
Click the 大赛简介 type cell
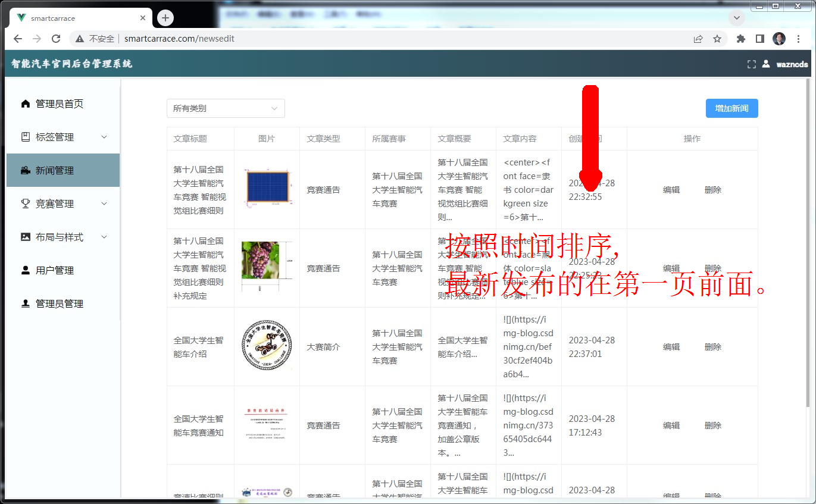point(323,347)
